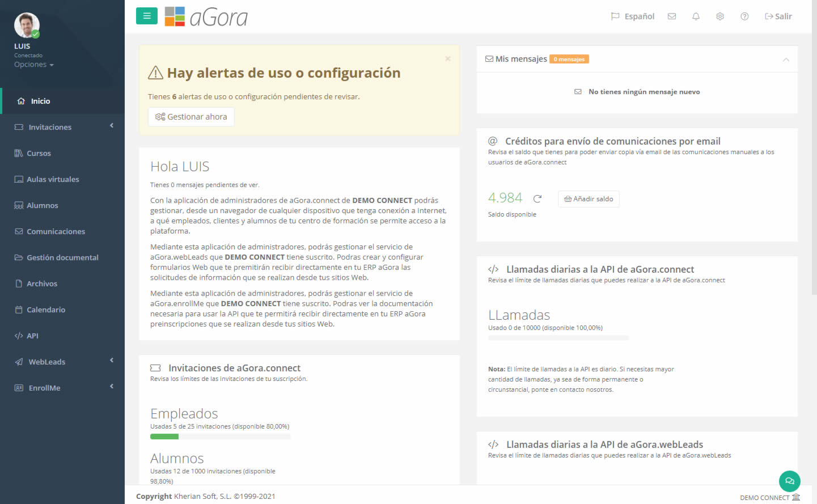Image resolution: width=817 pixels, height=504 pixels.
Task: Open Aulas virtuales in sidebar
Action: point(62,179)
